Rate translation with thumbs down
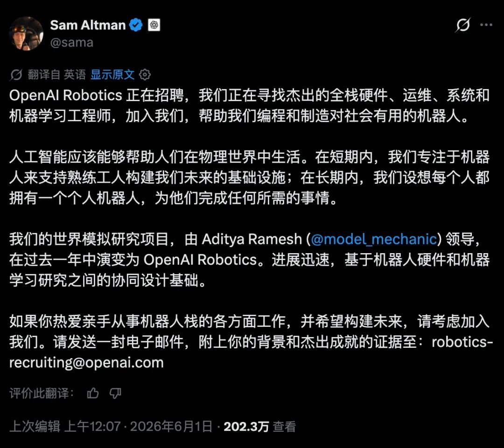This screenshot has width=504, height=448. coord(115,393)
